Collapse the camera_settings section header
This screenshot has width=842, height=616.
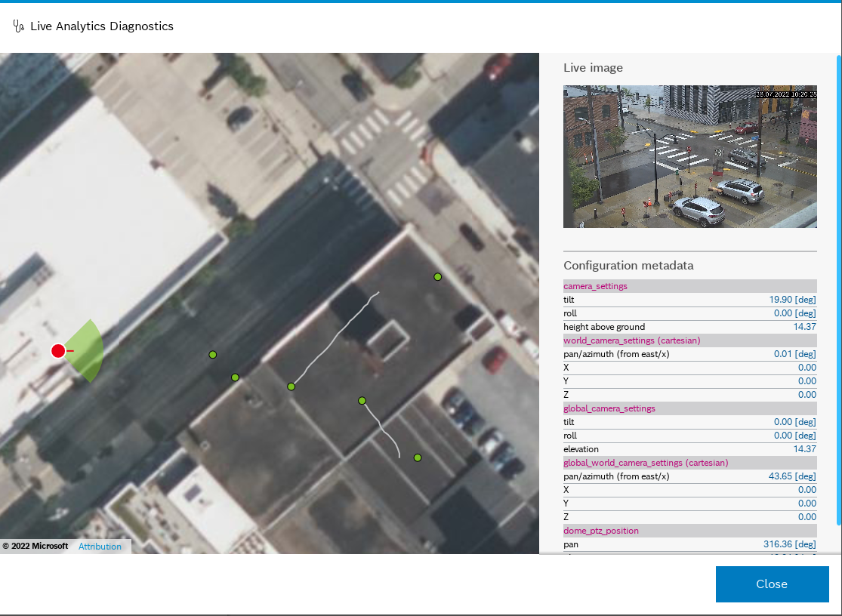click(x=689, y=286)
